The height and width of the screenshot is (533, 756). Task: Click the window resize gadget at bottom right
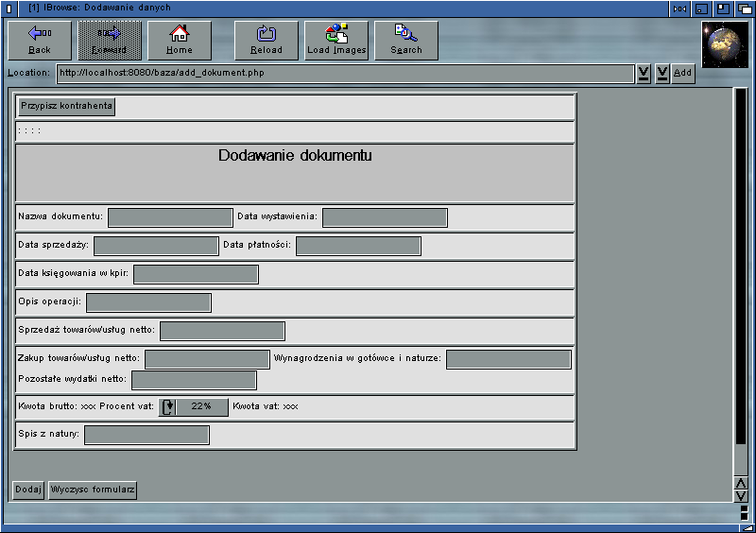[x=746, y=528]
